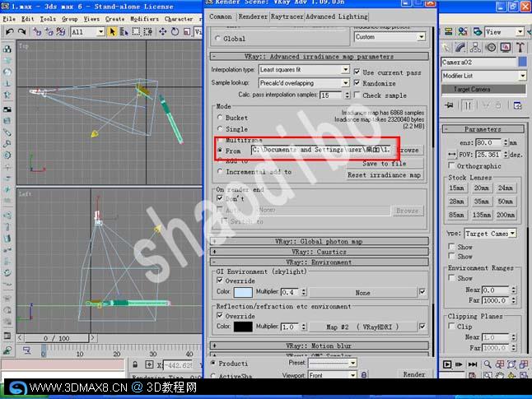
Task: Open the Display command panel tab
Action: pyautogui.click(x=506, y=48)
